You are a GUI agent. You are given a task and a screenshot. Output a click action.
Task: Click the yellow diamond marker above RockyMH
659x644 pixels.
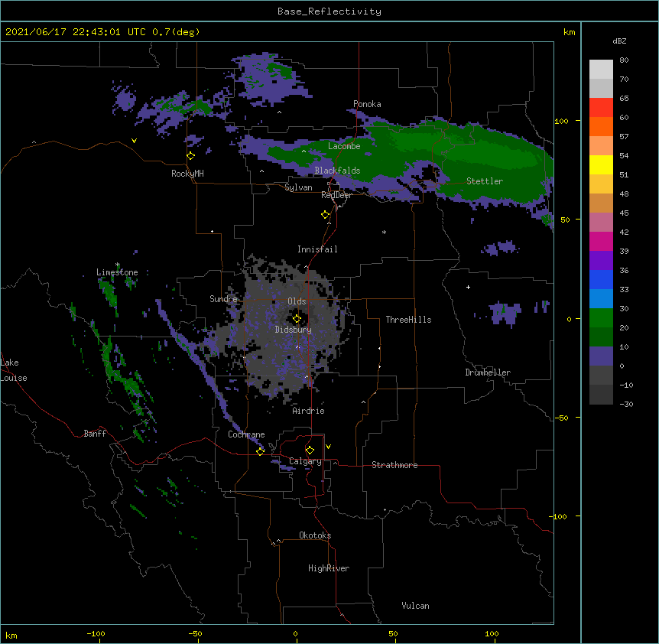click(191, 156)
